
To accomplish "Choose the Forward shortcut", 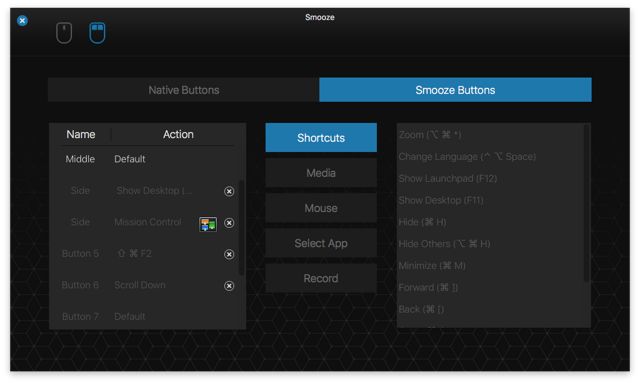I will tap(428, 288).
